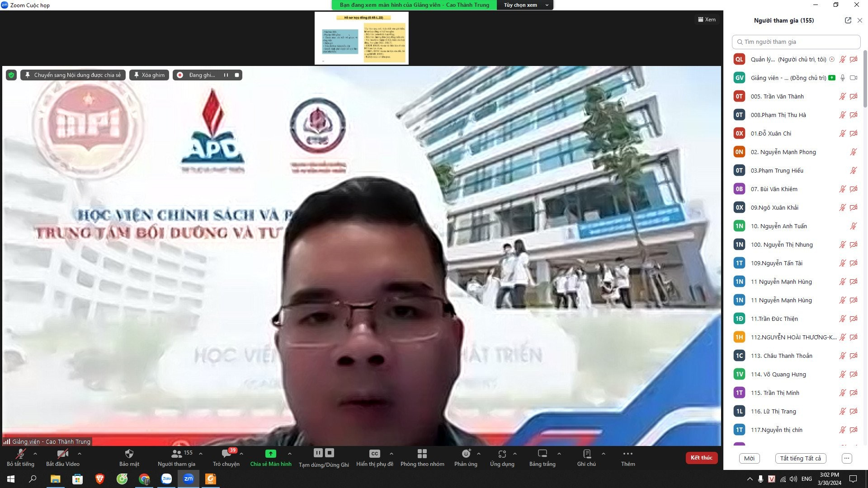868x488 pixels.
Task: Click the green Share Screen icon
Action: 270,454
